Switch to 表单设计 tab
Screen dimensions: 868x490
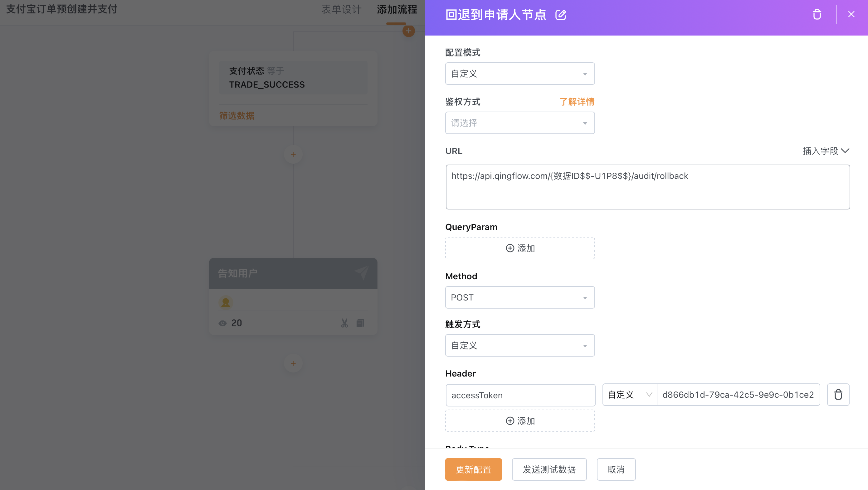coord(341,9)
